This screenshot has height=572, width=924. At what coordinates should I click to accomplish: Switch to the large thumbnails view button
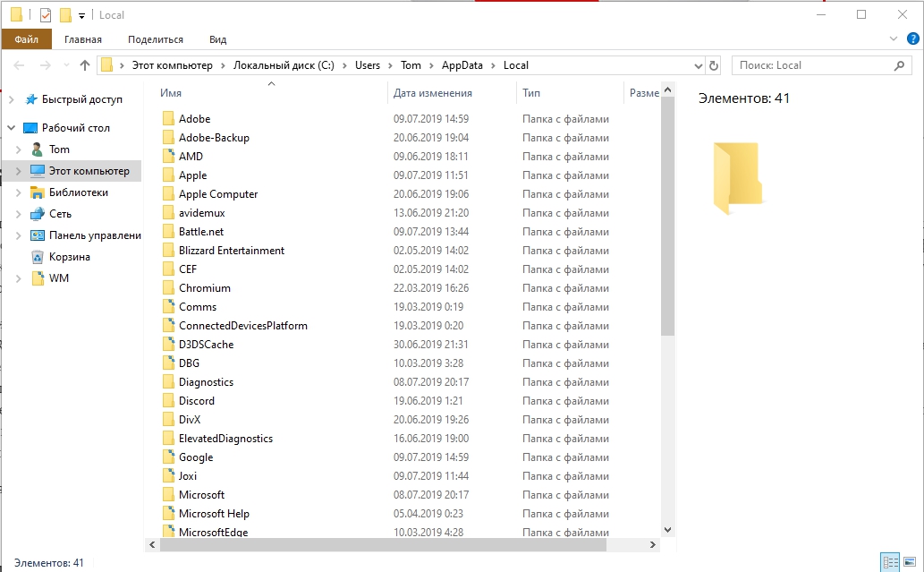click(908, 562)
